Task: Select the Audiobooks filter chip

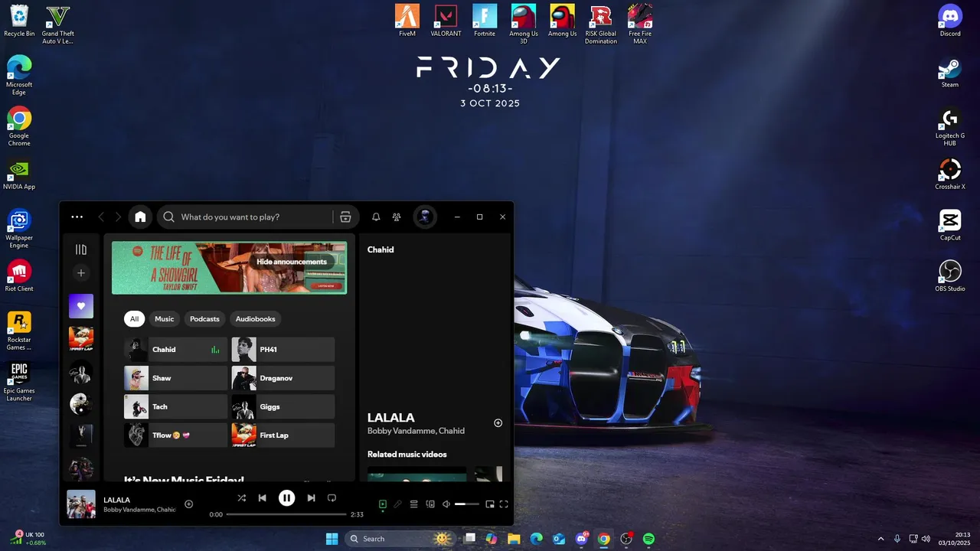Action: point(255,318)
